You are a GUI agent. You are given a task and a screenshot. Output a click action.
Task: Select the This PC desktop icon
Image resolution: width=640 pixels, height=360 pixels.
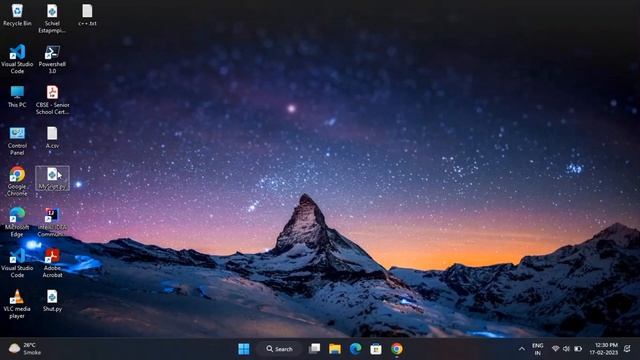tap(17, 97)
